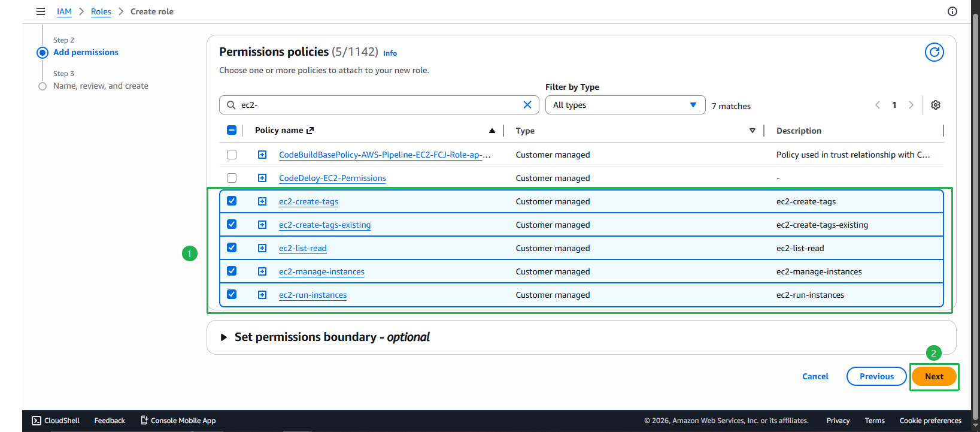
Task: Open Terms footer link
Action: coord(875,421)
